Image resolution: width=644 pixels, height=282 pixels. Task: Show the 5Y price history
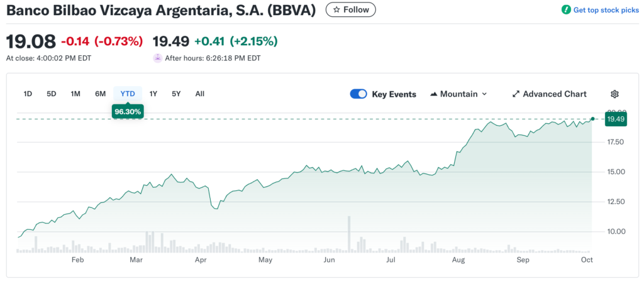click(176, 94)
